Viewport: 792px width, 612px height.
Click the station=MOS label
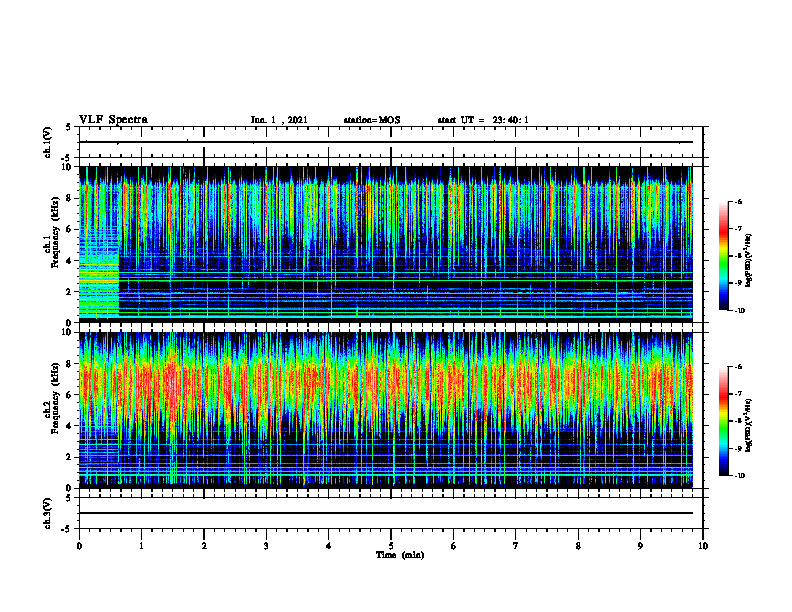tap(372, 120)
